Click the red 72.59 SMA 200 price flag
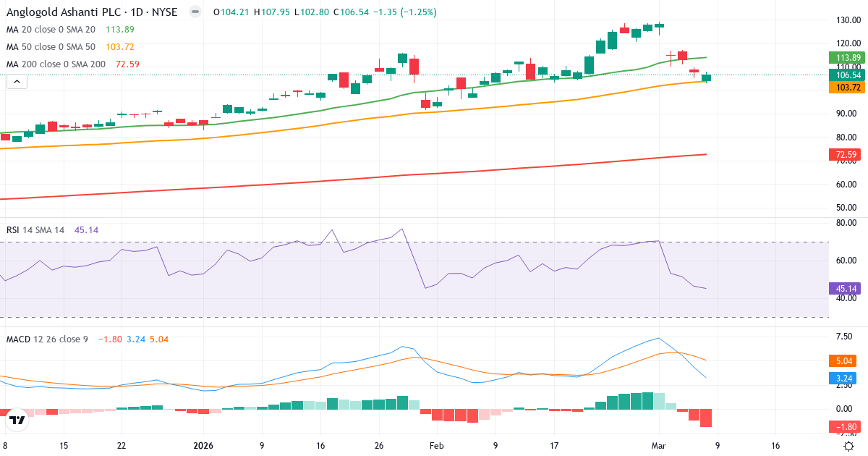Viewport: 868px width, 456px height. [x=846, y=154]
